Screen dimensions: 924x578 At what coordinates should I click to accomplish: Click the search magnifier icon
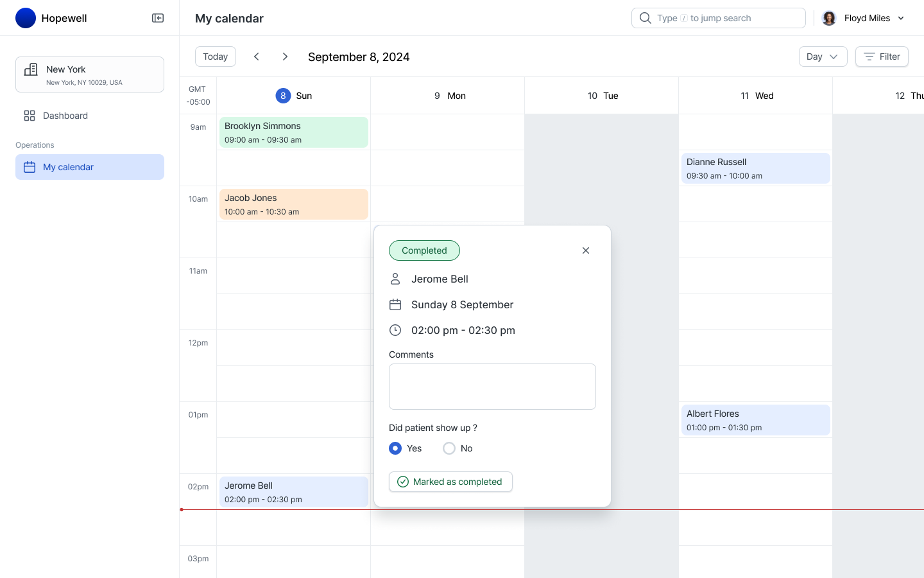(x=646, y=18)
